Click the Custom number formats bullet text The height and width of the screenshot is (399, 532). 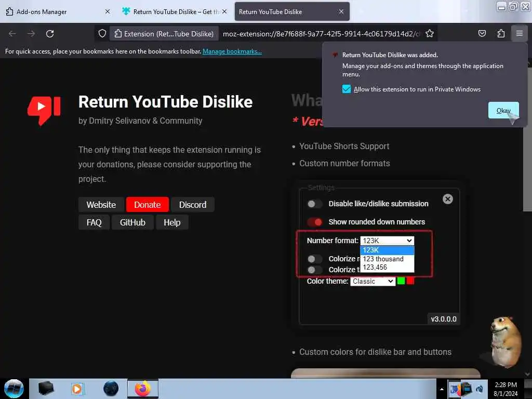(x=344, y=164)
